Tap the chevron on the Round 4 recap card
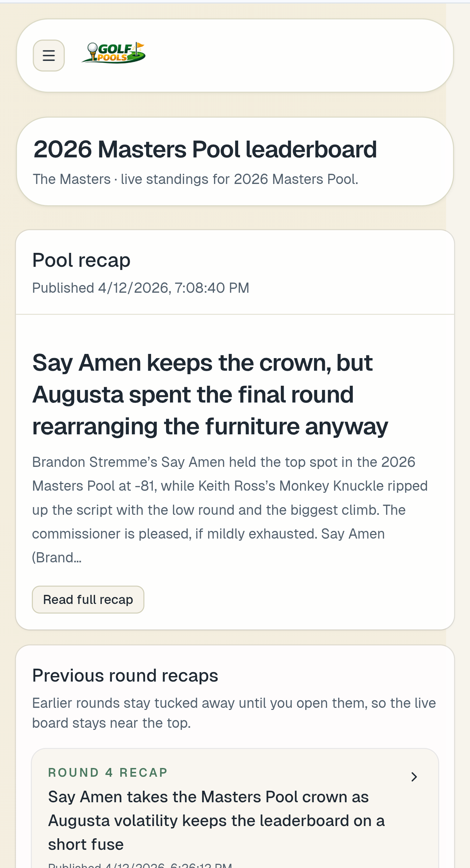Screen dimensions: 470x868 (414, 777)
